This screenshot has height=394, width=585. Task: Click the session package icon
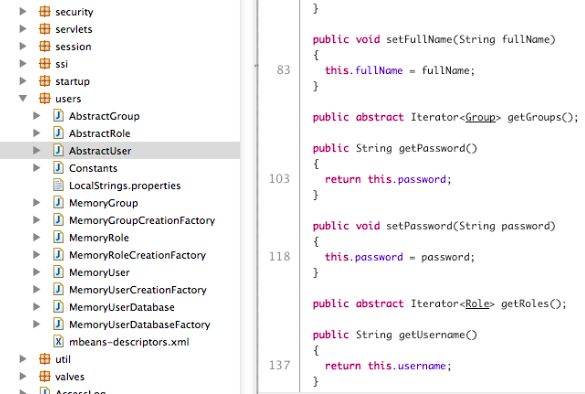click(x=44, y=46)
